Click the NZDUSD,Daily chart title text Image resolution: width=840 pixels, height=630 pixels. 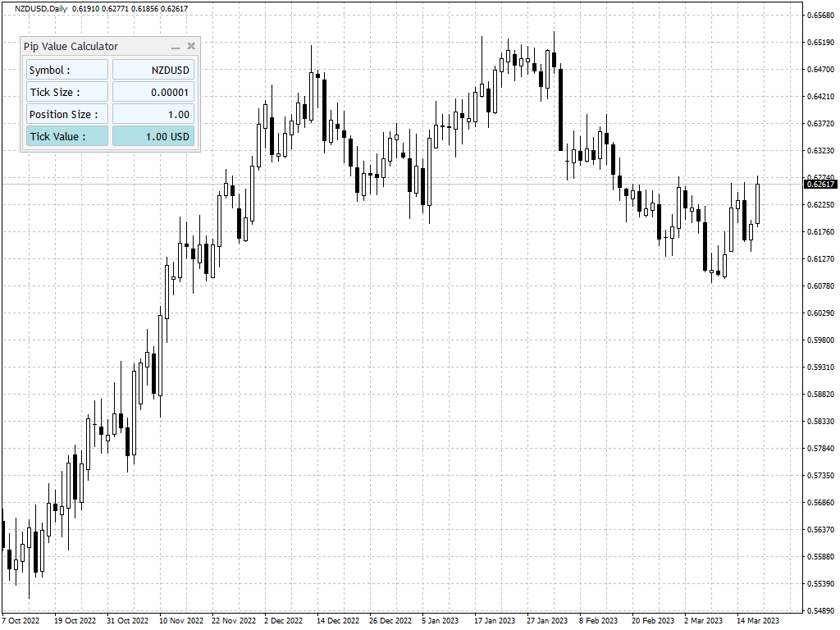(41, 8)
